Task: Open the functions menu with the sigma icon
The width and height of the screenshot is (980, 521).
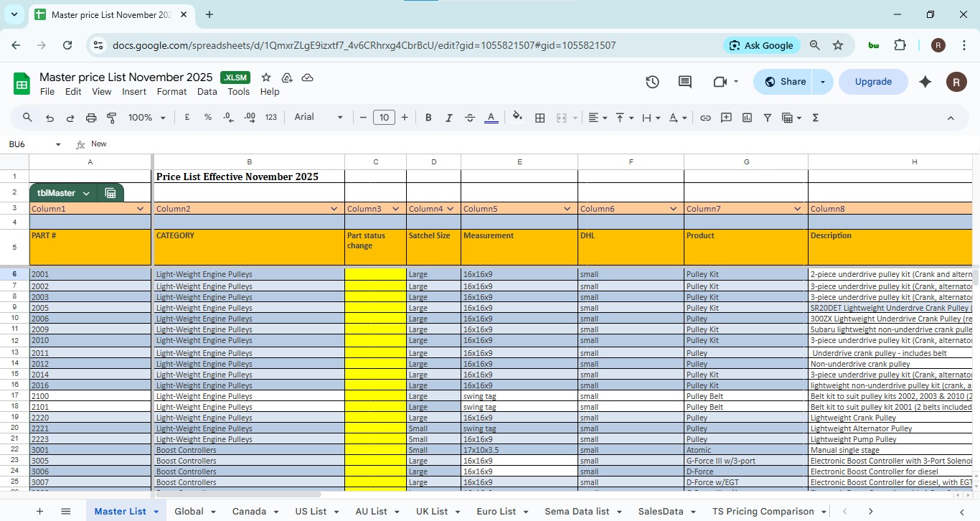Action: pyautogui.click(x=815, y=117)
